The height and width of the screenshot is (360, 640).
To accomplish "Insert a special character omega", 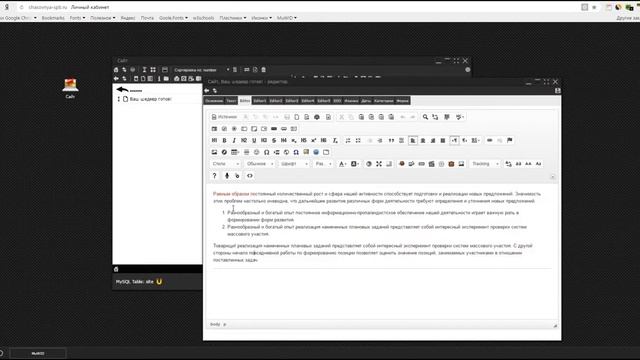I will click(267, 152).
